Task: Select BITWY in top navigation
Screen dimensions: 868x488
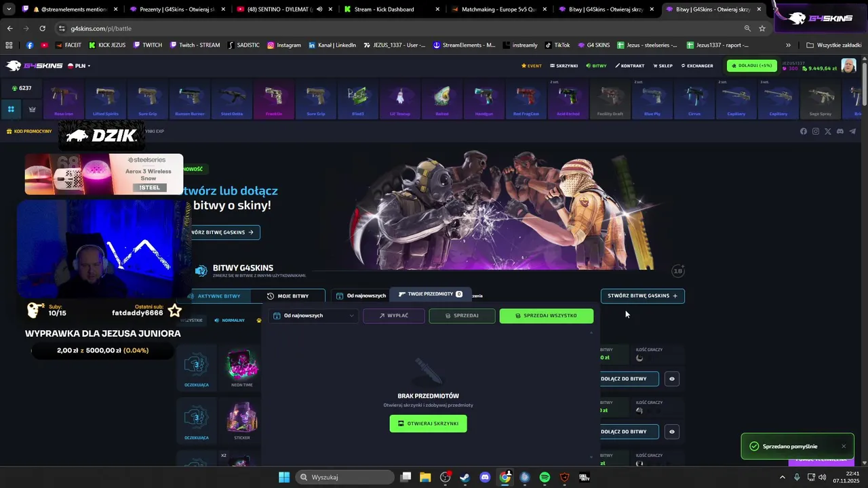Action: click(596, 66)
